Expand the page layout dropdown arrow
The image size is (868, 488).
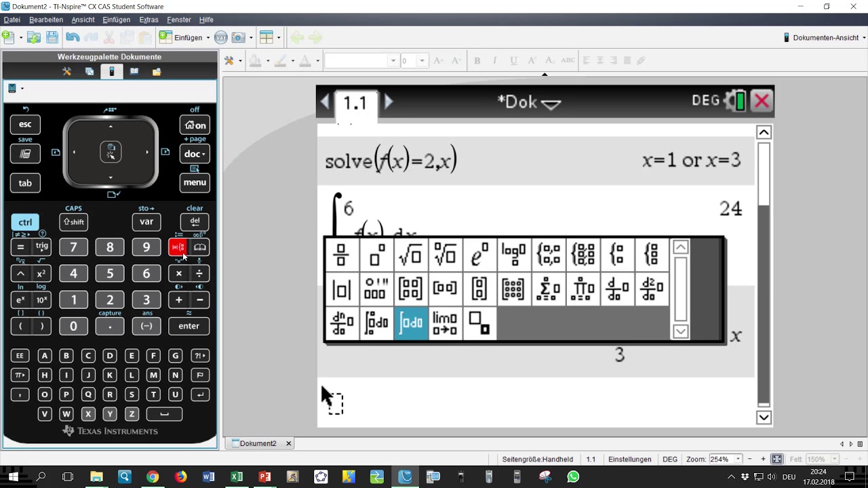pyautogui.click(x=279, y=38)
